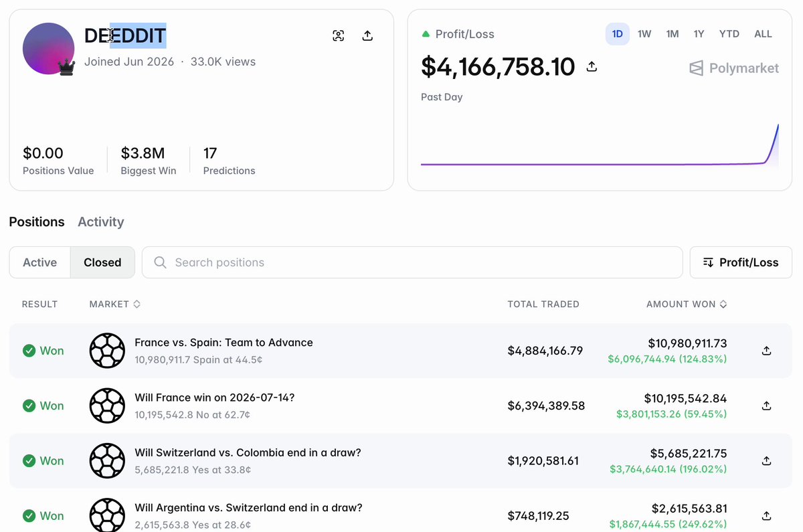Open Argentina vs. Switzerland market soccer icon

[107, 515]
